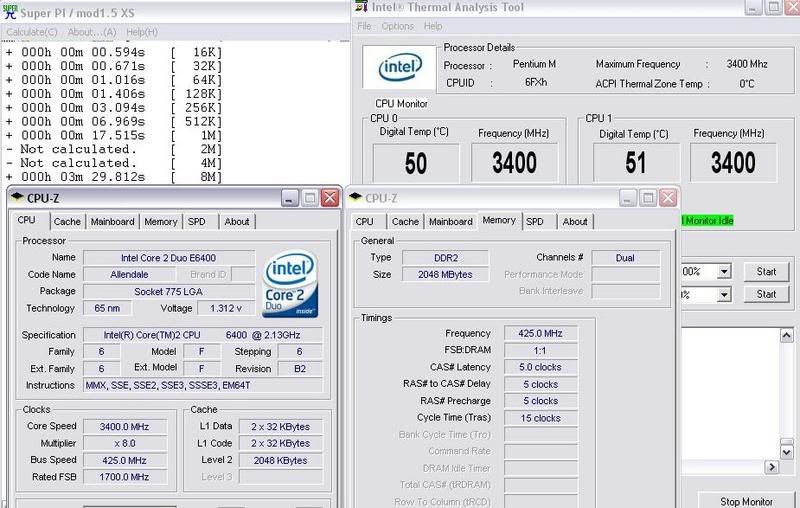Open Calculate menu in Super PI
The image size is (800, 508).
32,32
